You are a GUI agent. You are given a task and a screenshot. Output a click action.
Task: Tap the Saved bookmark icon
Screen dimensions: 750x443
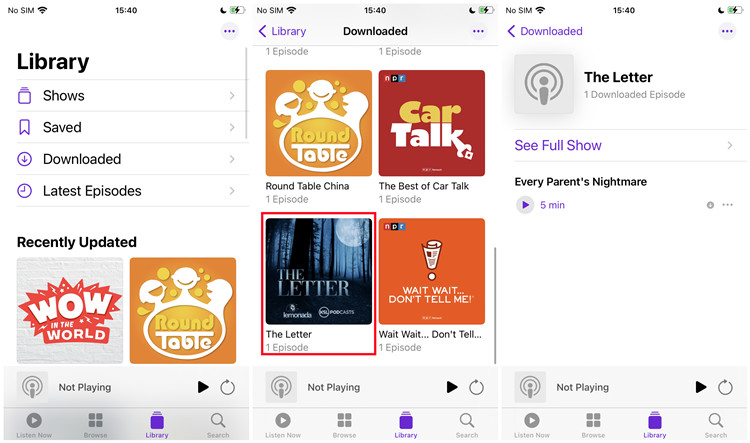coord(24,127)
